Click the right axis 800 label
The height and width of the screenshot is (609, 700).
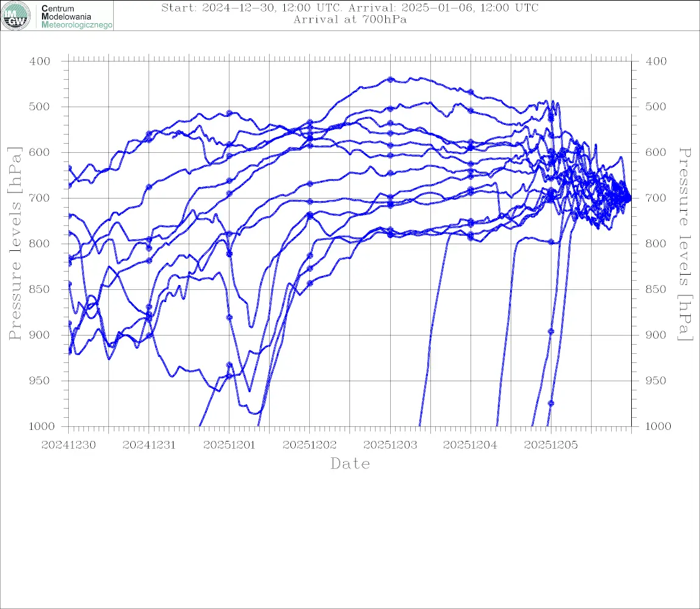[x=656, y=244]
